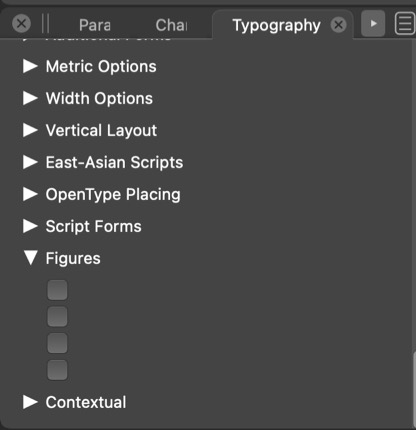Toggle the first checkbox under Figures
Viewport: 416px width, 430px height.
point(57,290)
